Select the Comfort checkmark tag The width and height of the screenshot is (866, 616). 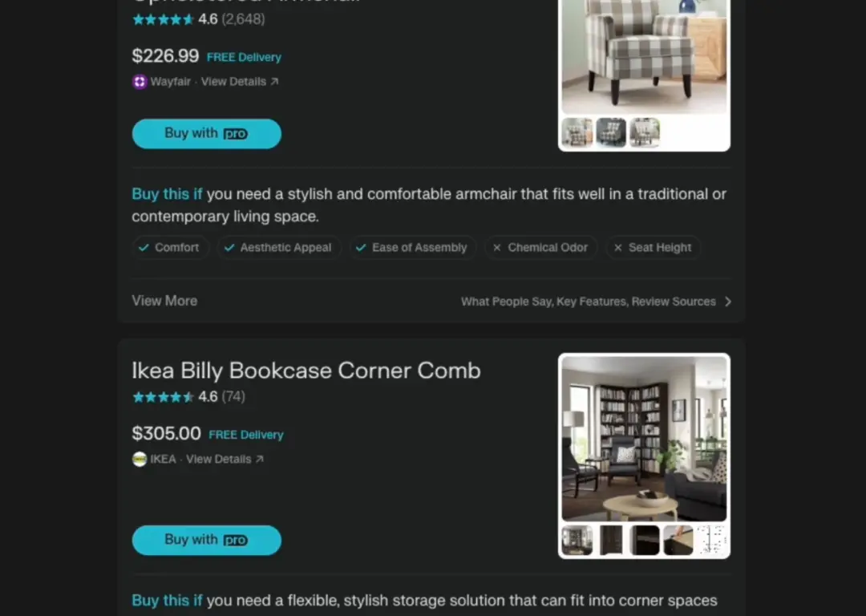click(170, 248)
